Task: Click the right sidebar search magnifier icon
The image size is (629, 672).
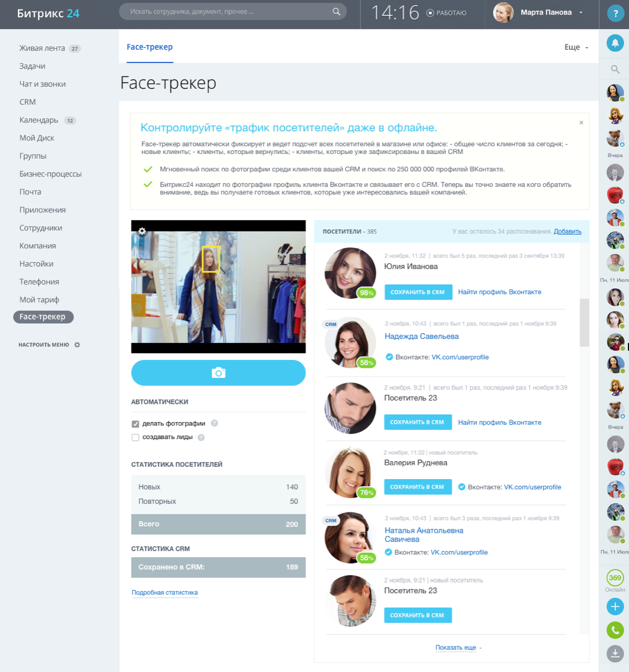Action: pyautogui.click(x=615, y=69)
